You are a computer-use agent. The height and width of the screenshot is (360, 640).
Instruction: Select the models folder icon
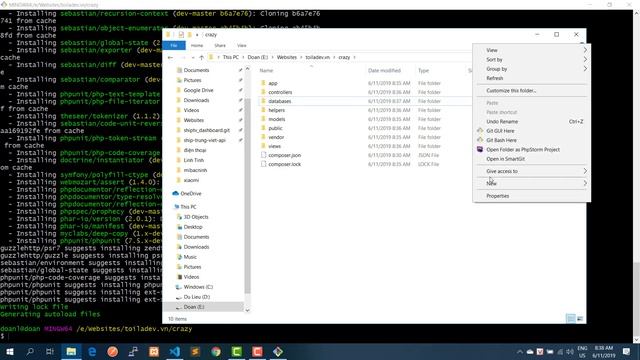pos(263,119)
